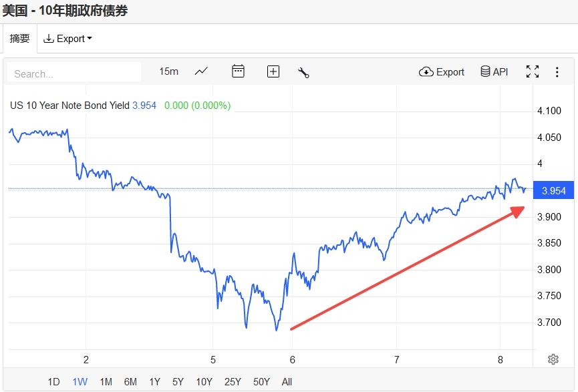
Task: Open the 15m interval selector
Action: point(168,71)
